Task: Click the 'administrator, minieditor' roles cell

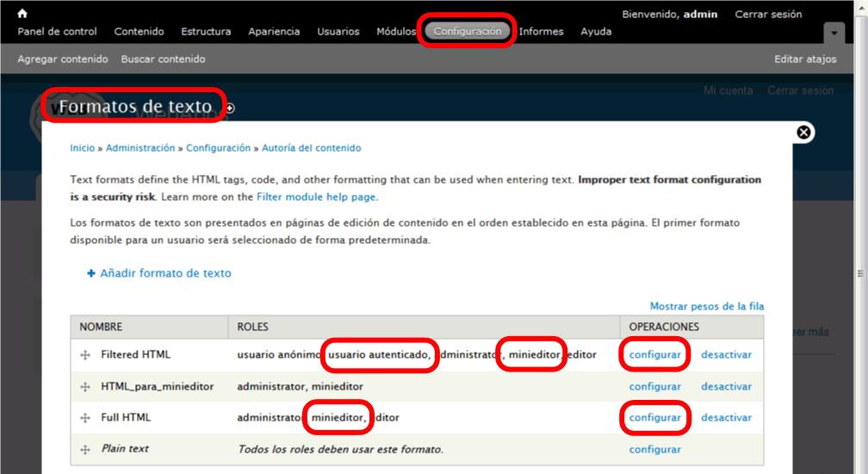Action: coord(300,386)
